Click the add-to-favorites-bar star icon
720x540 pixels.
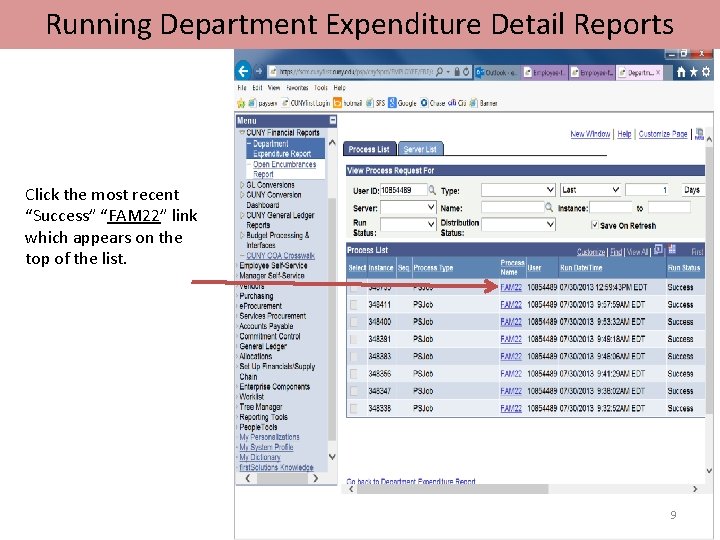241,103
